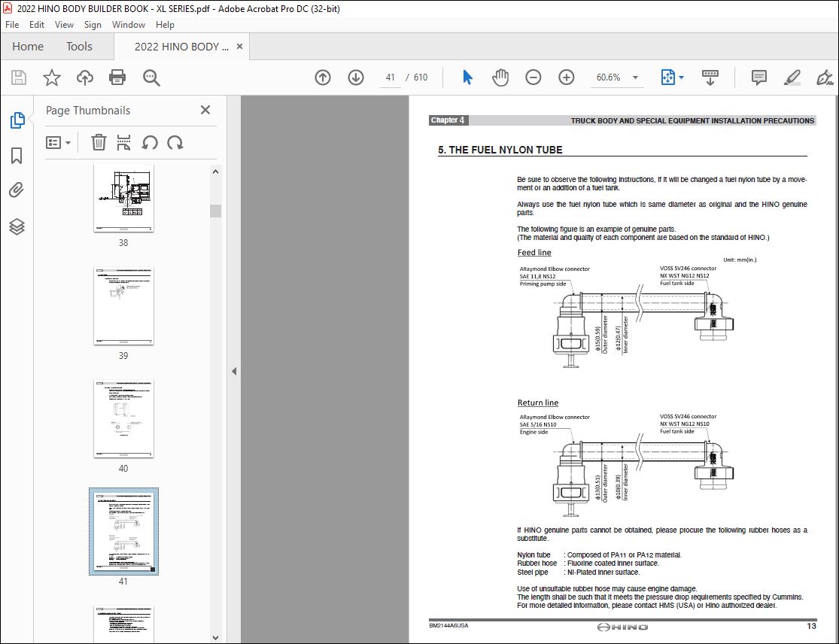The height and width of the screenshot is (644, 839).
Task: Switch to the Home tab
Action: (28, 47)
